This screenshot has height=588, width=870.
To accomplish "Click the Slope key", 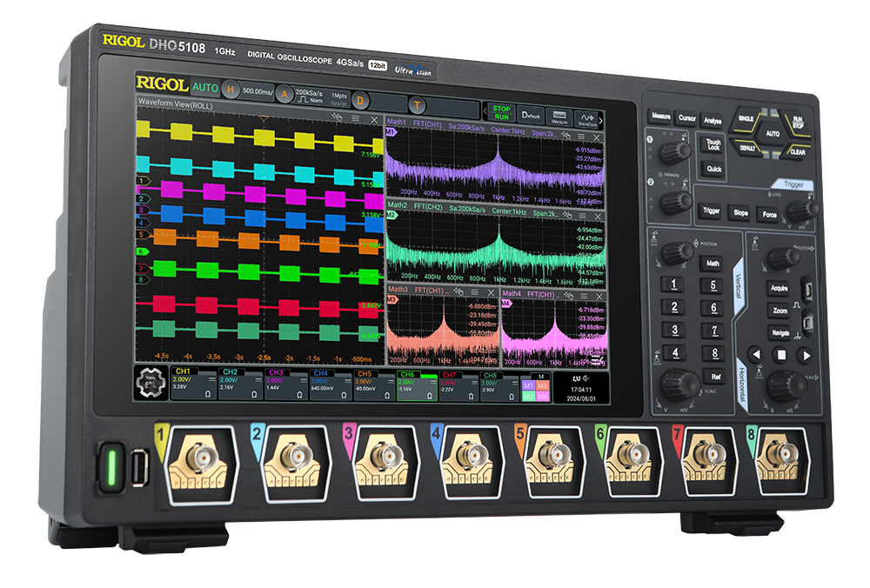I will click(x=740, y=212).
